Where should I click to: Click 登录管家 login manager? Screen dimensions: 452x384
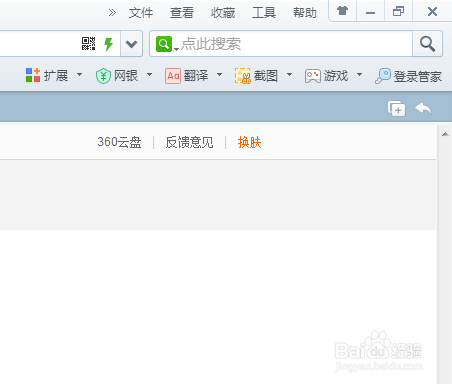409,76
